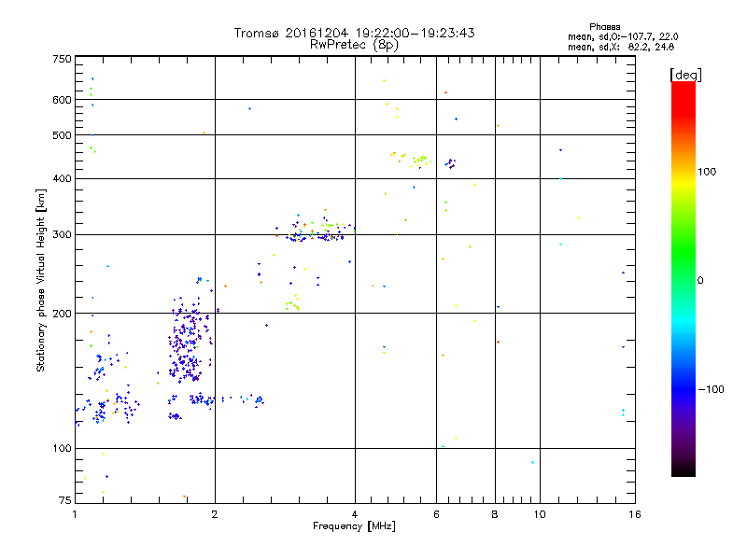Viewport: 747px width, 560px height.
Task: Select the 'mean, sd,O:-107.7, 22.0' line
Action: coord(623,36)
